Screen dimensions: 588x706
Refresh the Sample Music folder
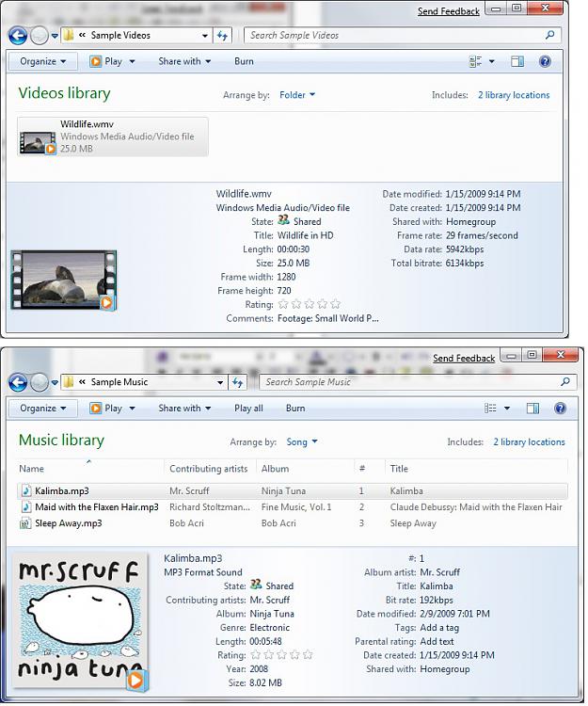coord(237,382)
